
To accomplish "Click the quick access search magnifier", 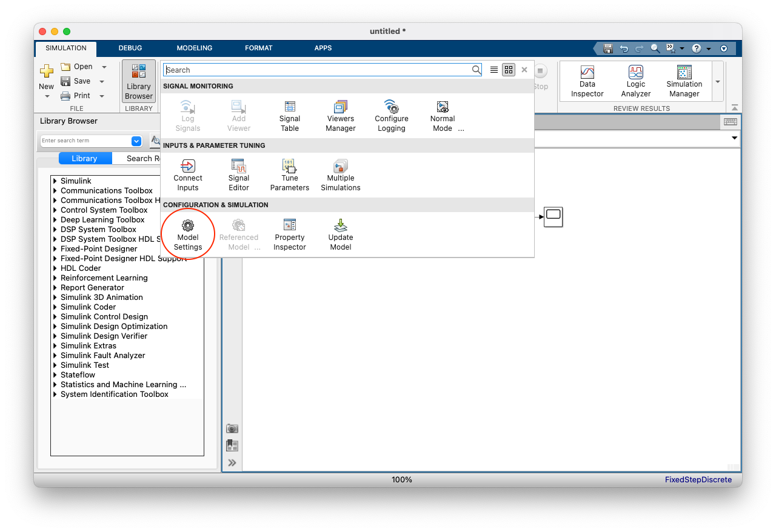I will point(655,48).
